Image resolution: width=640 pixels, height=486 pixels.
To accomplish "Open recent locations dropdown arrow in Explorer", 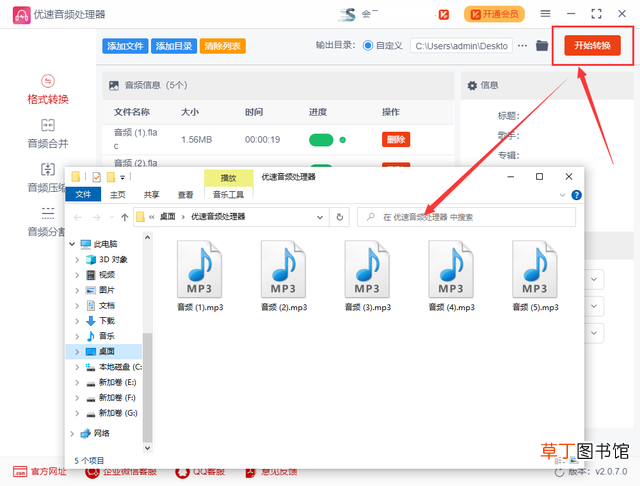I will (x=111, y=217).
